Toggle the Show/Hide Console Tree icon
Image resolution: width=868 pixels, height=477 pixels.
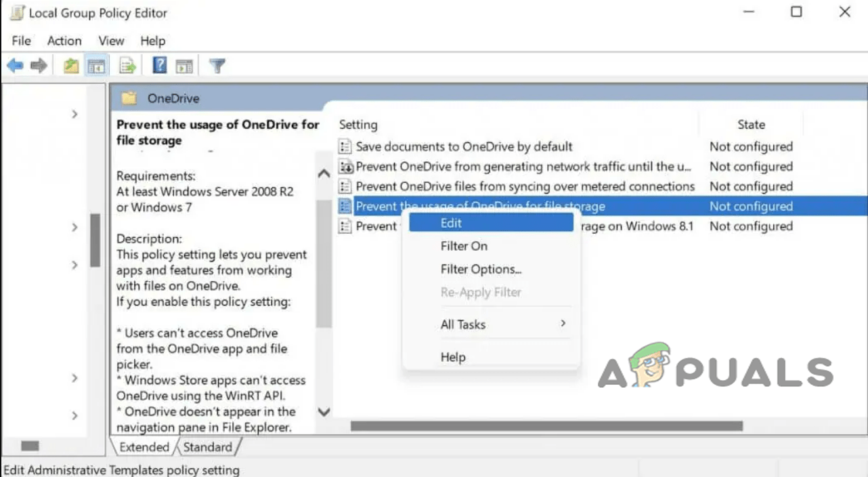pyautogui.click(x=97, y=65)
